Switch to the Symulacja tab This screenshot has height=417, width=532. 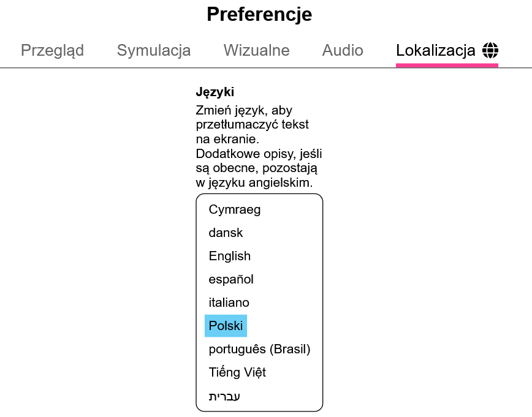(x=154, y=50)
